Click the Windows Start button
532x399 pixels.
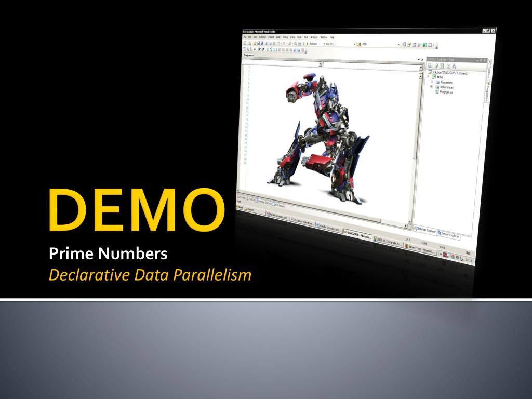click(239, 207)
